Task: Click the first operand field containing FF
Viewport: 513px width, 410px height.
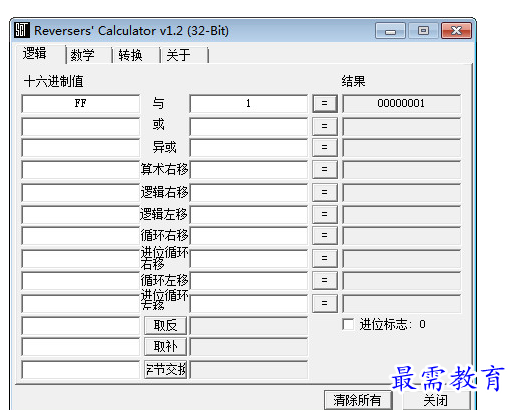Action: point(81,104)
